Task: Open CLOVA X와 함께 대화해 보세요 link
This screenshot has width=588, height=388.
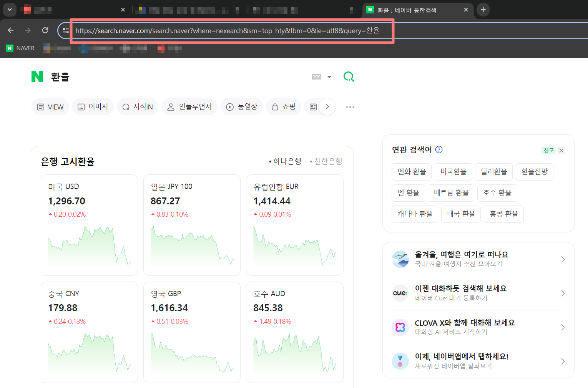Action: pyautogui.click(x=465, y=323)
